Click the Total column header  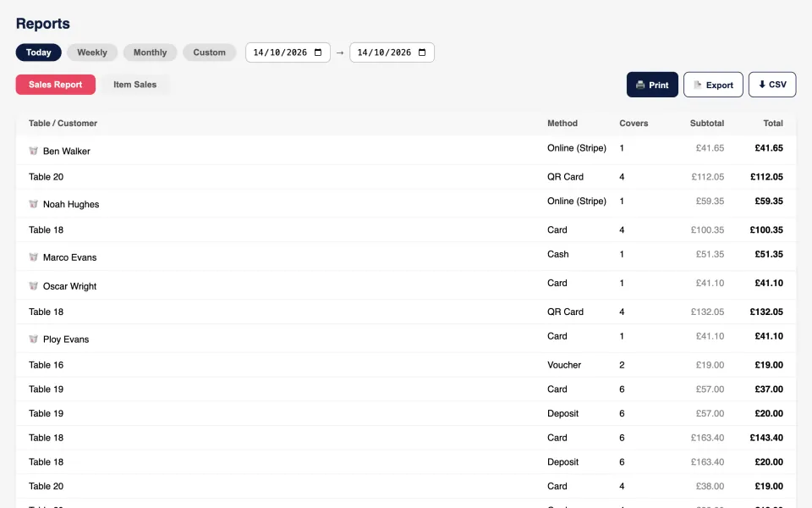pyautogui.click(x=773, y=124)
